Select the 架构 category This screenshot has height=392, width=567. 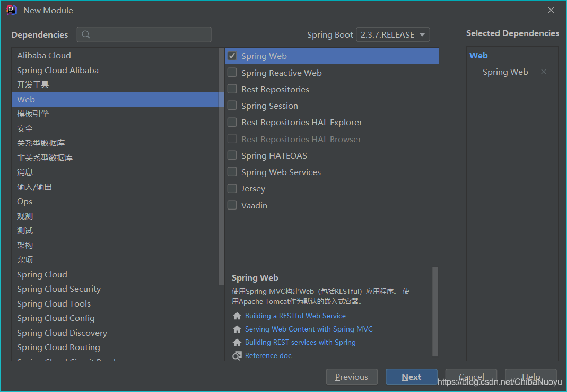coord(115,245)
